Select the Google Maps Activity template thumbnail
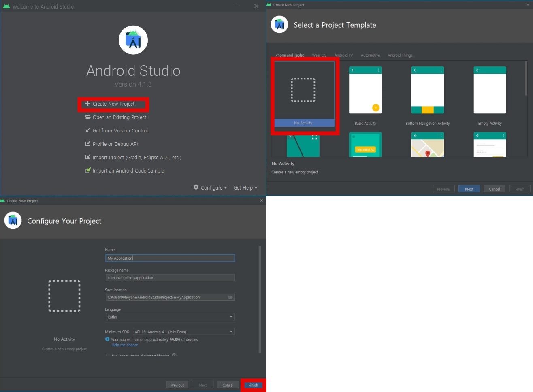The width and height of the screenshot is (533, 392). tap(428, 145)
